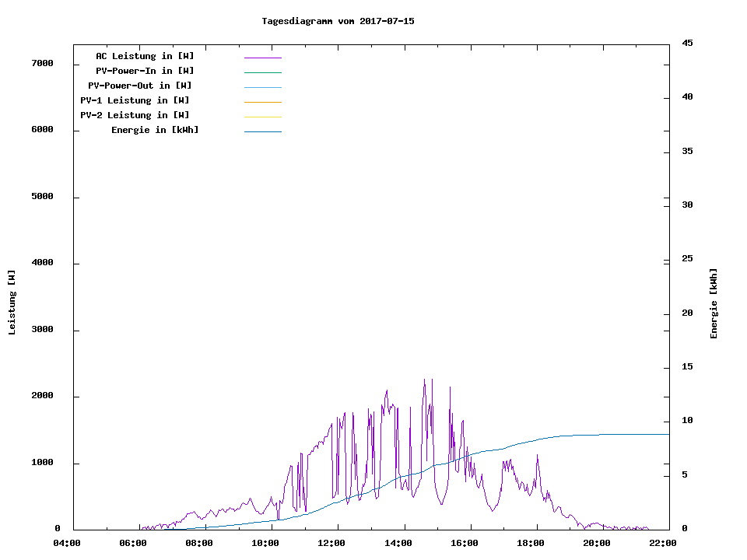Click the blue line sample beside PV-Power-Out
Viewport: 747px width, 560px height.
pos(262,87)
